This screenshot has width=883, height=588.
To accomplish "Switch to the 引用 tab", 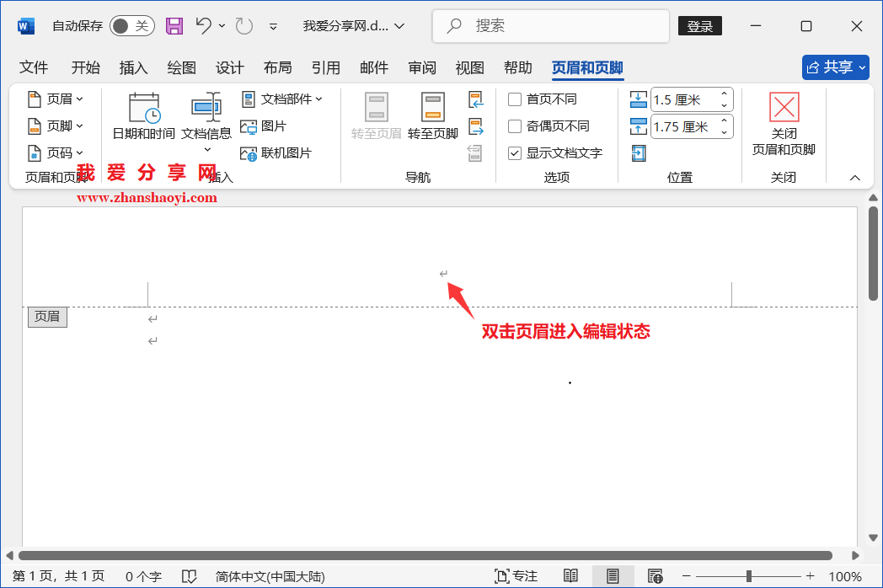I will (x=326, y=67).
